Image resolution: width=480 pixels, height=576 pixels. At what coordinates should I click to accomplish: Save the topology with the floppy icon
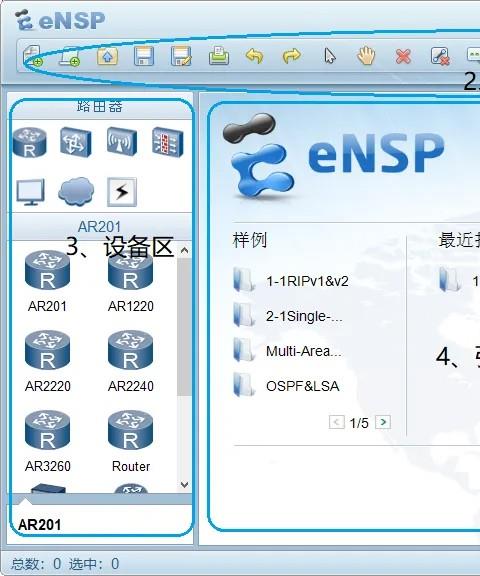click(x=144, y=57)
